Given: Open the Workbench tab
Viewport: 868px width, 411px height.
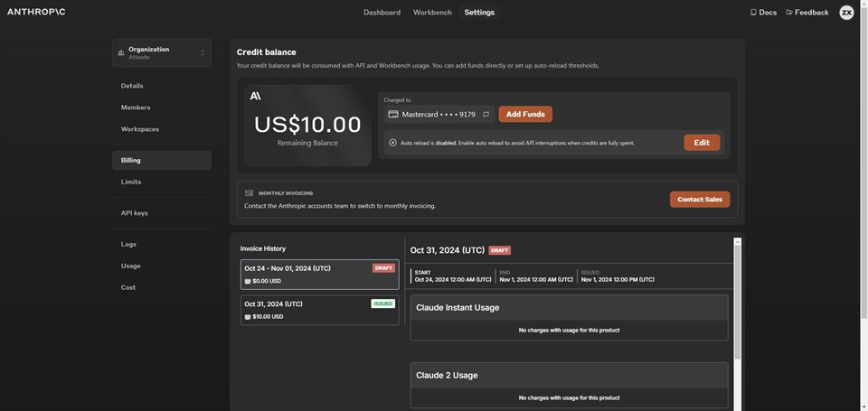Looking at the screenshot, I should coord(432,12).
